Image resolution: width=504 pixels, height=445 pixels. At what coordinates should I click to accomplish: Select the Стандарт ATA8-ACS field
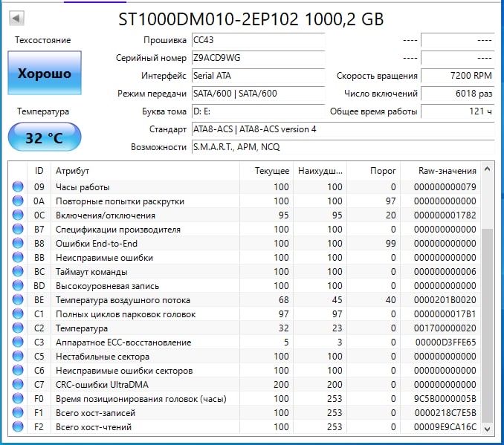click(343, 129)
